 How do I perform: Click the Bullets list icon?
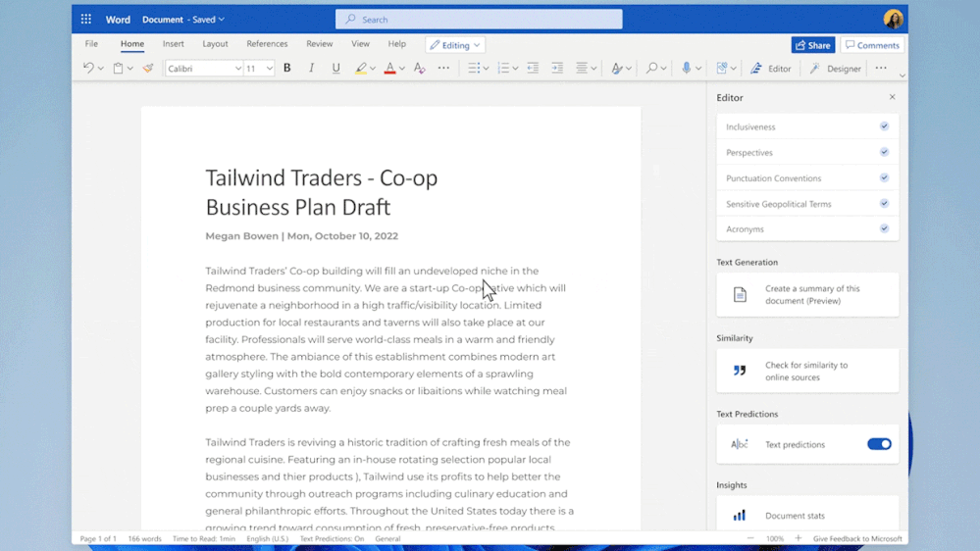click(x=474, y=68)
